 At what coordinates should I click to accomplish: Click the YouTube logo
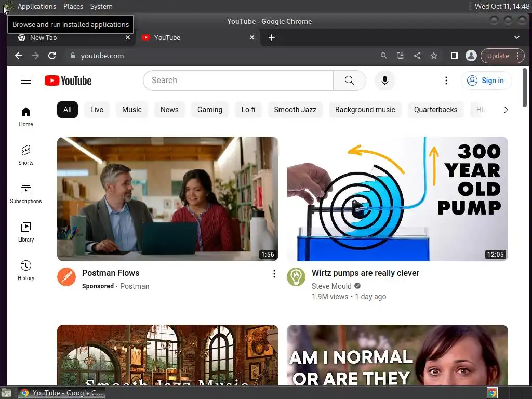[68, 81]
